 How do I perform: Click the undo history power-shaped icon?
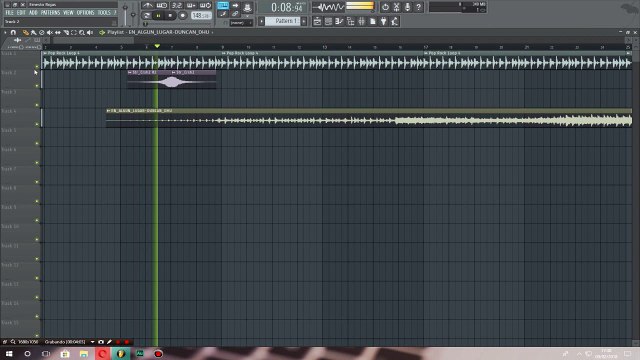(x=385, y=7)
